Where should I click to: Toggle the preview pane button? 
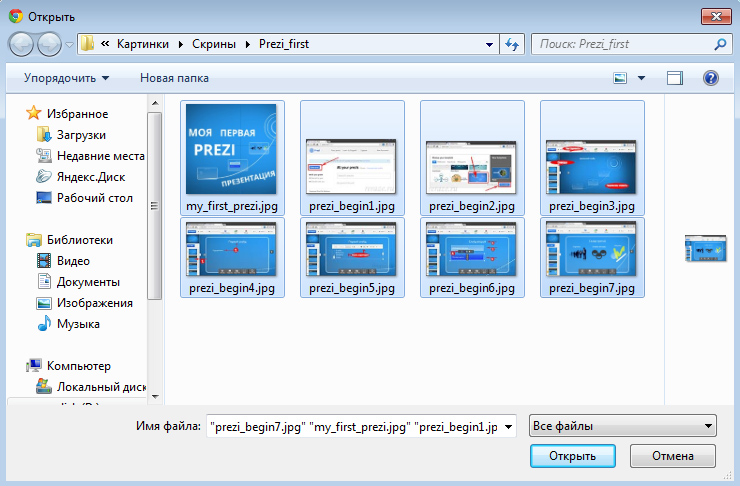click(675, 78)
